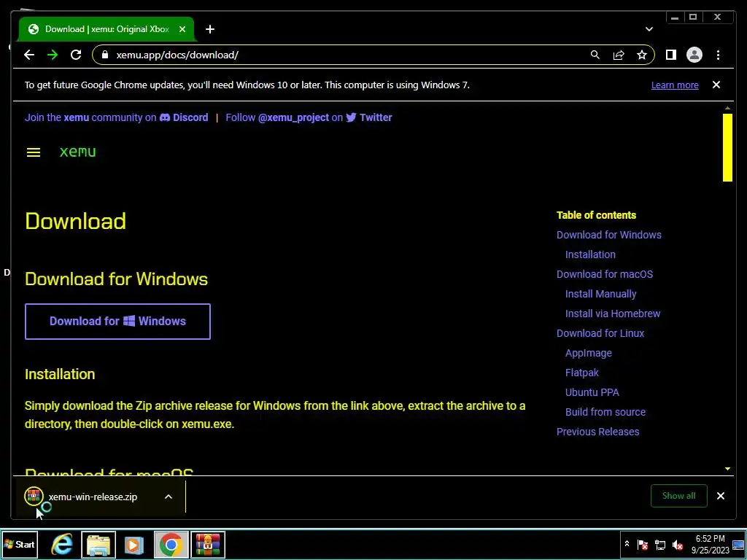This screenshot has width=747, height=560.
Task: Jump to Installation in table of contents
Action: point(590,254)
